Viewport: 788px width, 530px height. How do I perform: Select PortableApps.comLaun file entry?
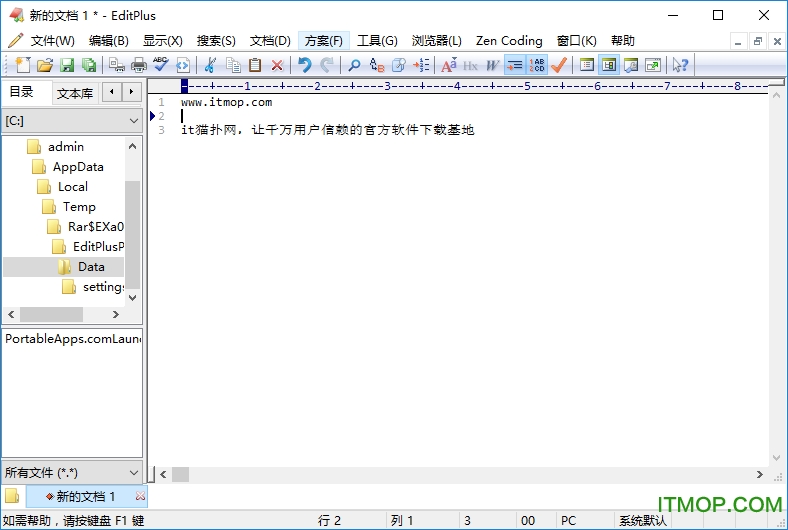[x=72, y=339]
